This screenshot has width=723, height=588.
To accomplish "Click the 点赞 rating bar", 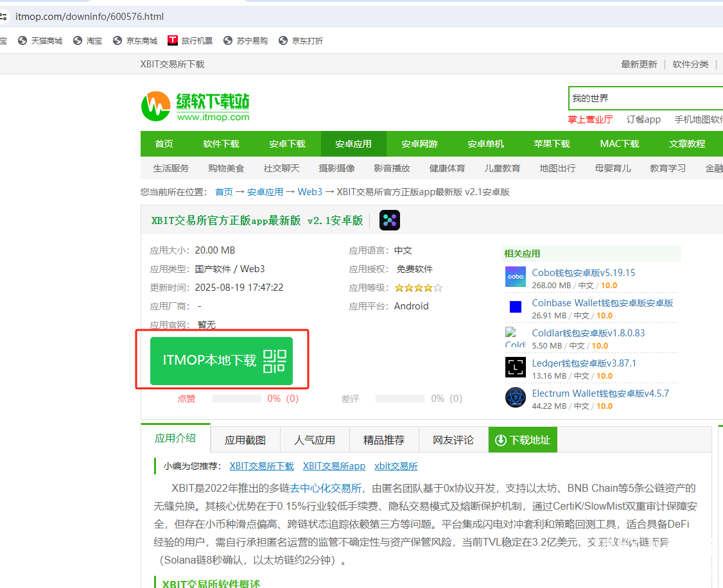I will [237, 399].
